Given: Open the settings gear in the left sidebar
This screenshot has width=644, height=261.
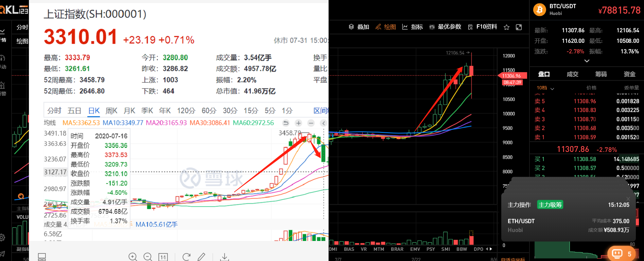Looking at the screenshot, I should [2, 237].
